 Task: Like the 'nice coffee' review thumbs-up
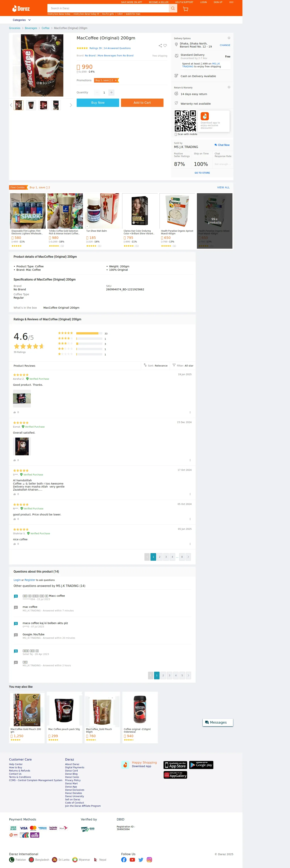(15, 544)
